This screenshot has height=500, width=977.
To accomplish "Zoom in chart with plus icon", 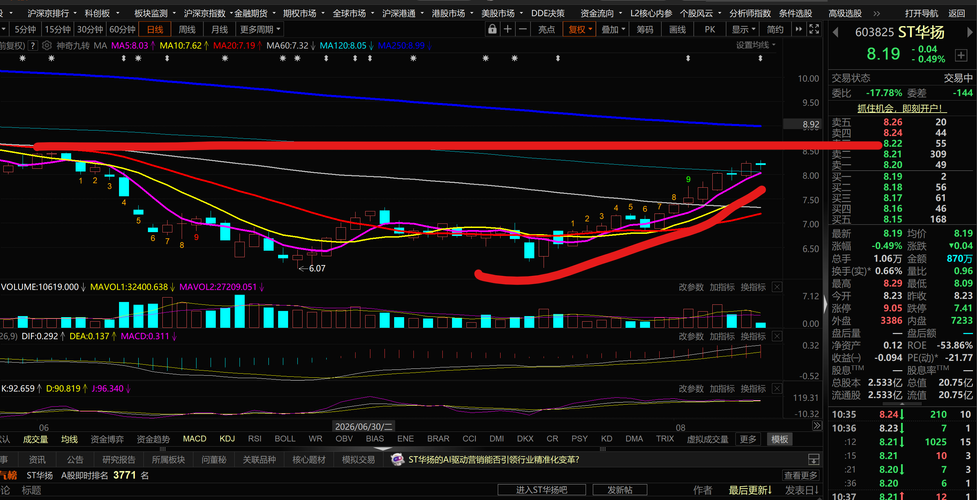I will click(508, 29).
